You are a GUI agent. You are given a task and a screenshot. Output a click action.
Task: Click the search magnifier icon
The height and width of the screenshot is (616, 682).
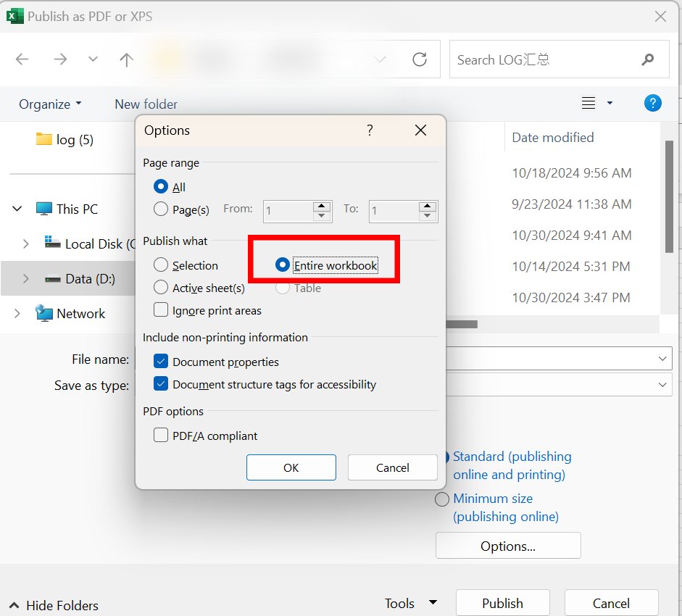pyautogui.click(x=647, y=59)
